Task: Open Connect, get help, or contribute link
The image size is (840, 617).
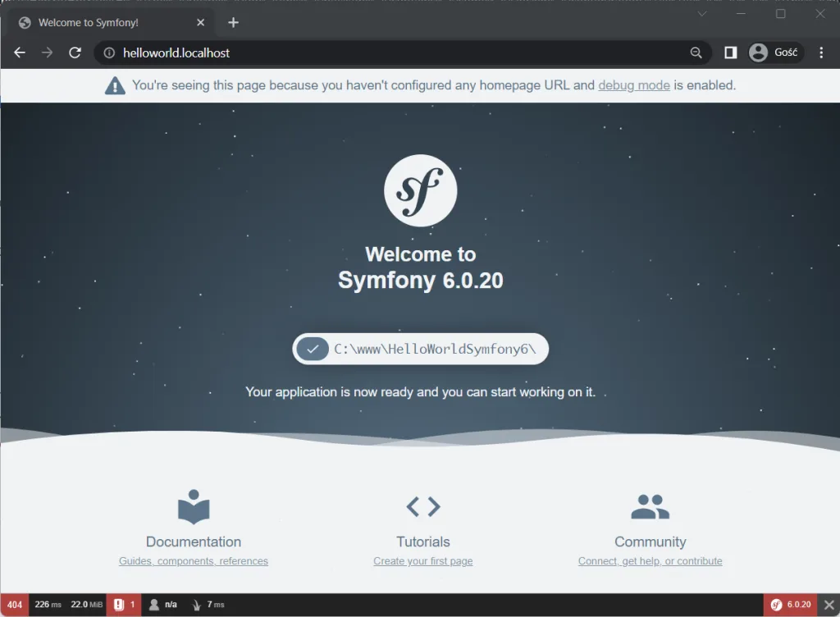Action: pyautogui.click(x=650, y=560)
